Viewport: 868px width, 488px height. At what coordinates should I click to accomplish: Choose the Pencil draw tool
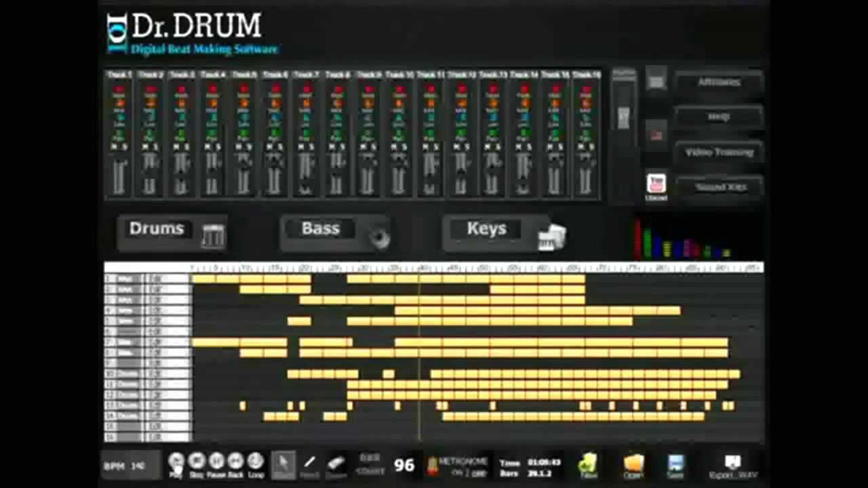pos(309,464)
